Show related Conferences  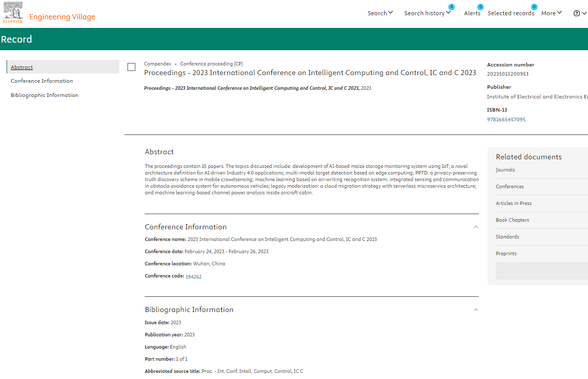coord(510,187)
